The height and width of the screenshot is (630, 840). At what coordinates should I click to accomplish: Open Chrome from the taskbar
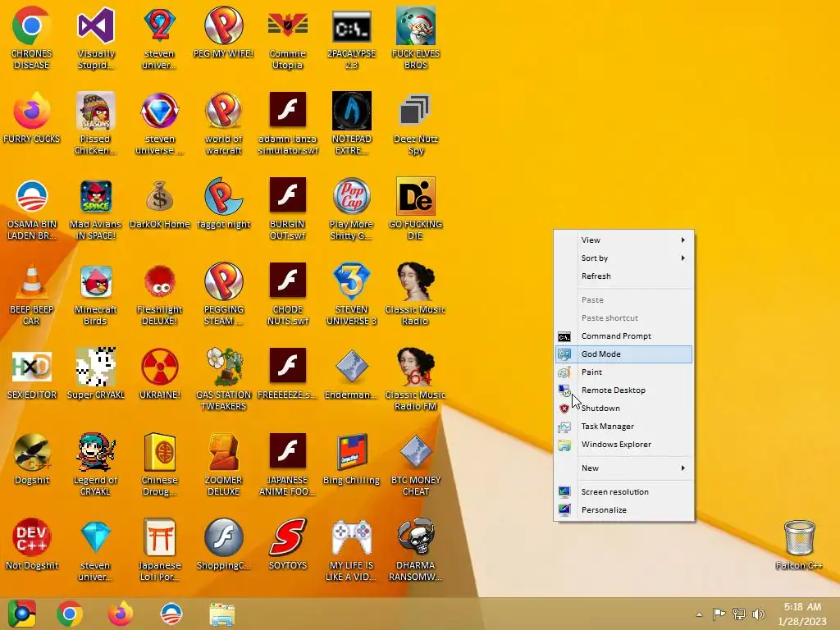[x=70, y=614]
